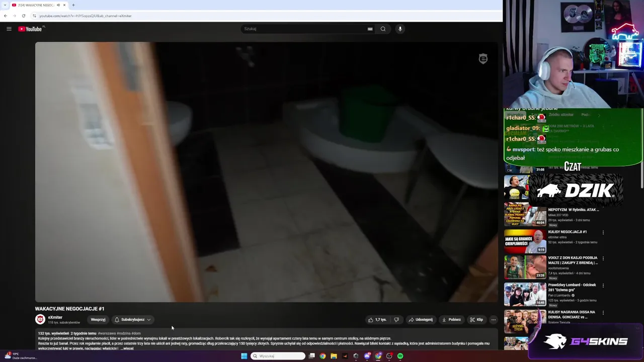Go to the YouTube home logo
This screenshot has height=362, width=644.
coord(30,29)
